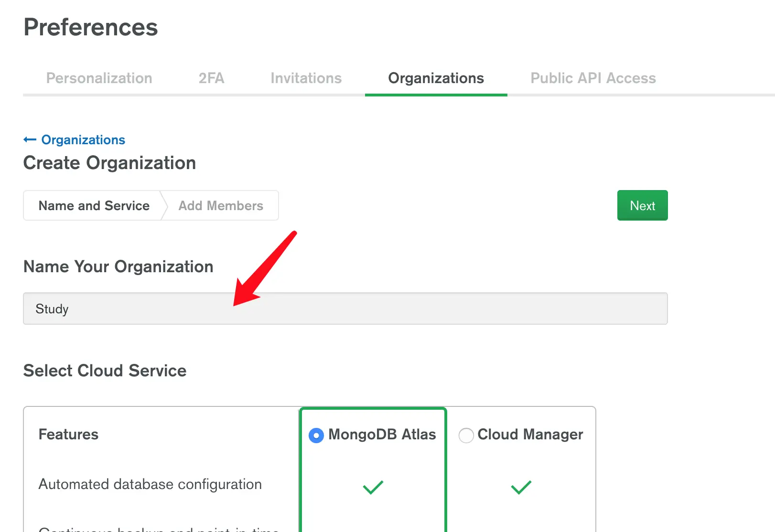Click the MongoDB Atlas label text
Image resolution: width=775 pixels, height=532 pixels.
(x=382, y=434)
